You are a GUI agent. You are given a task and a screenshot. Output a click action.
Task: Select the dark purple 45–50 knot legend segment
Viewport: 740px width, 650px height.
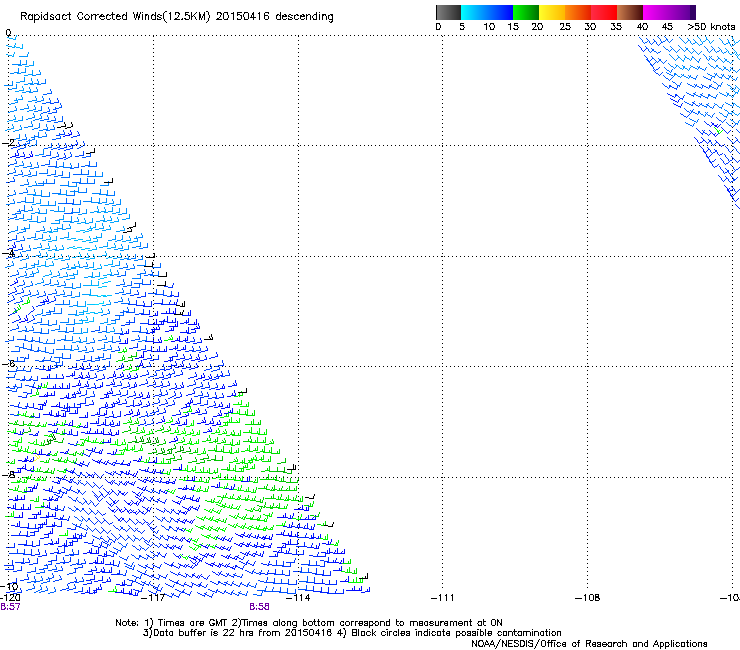(x=682, y=12)
